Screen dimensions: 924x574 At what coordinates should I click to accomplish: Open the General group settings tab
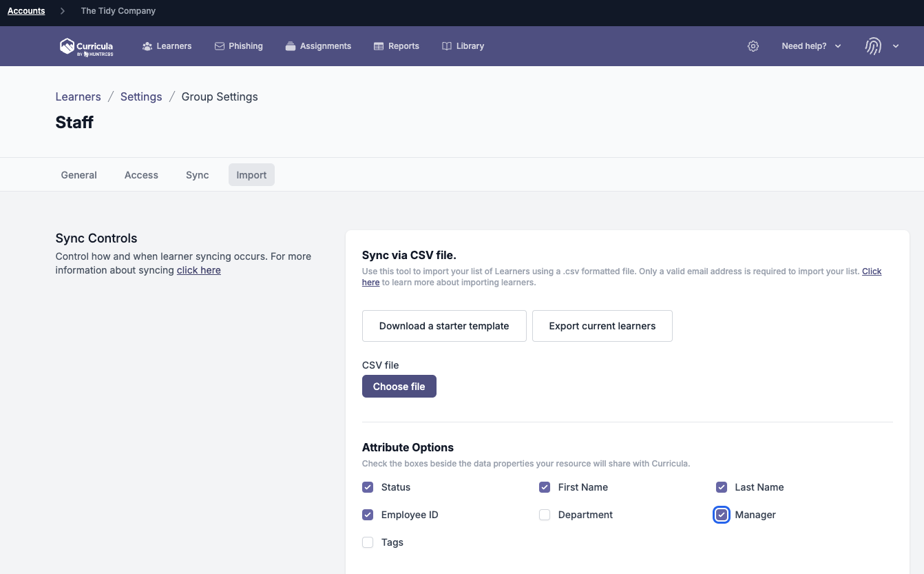coord(78,174)
